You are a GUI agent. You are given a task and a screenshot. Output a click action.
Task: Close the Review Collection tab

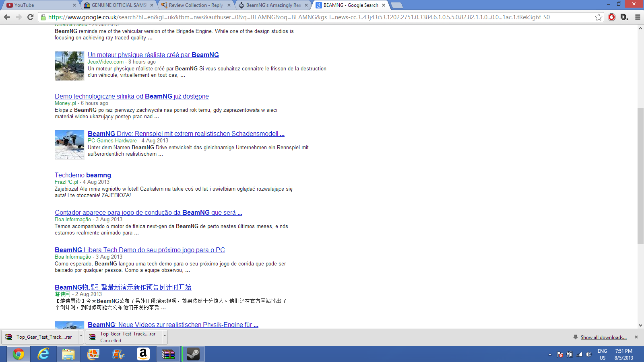coord(229,5)
